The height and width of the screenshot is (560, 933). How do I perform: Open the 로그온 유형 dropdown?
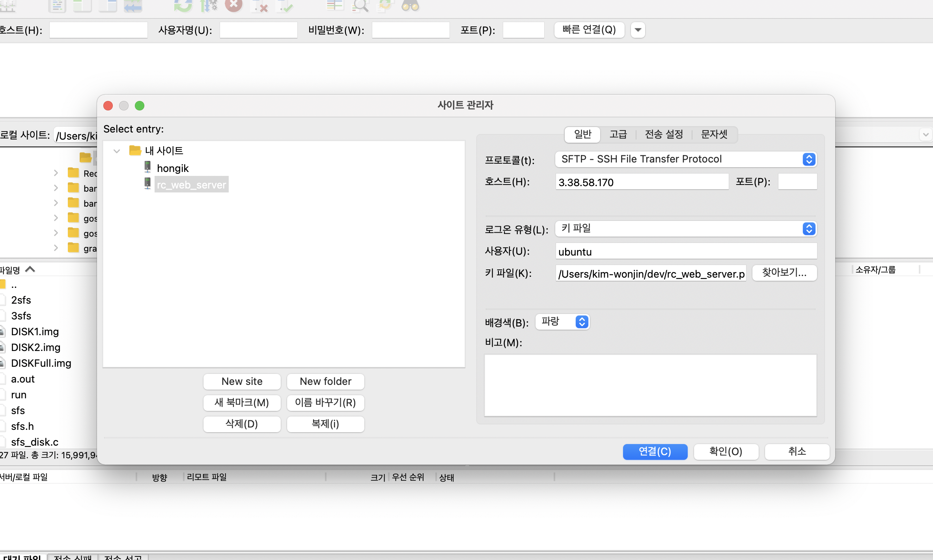click(685, 229)
